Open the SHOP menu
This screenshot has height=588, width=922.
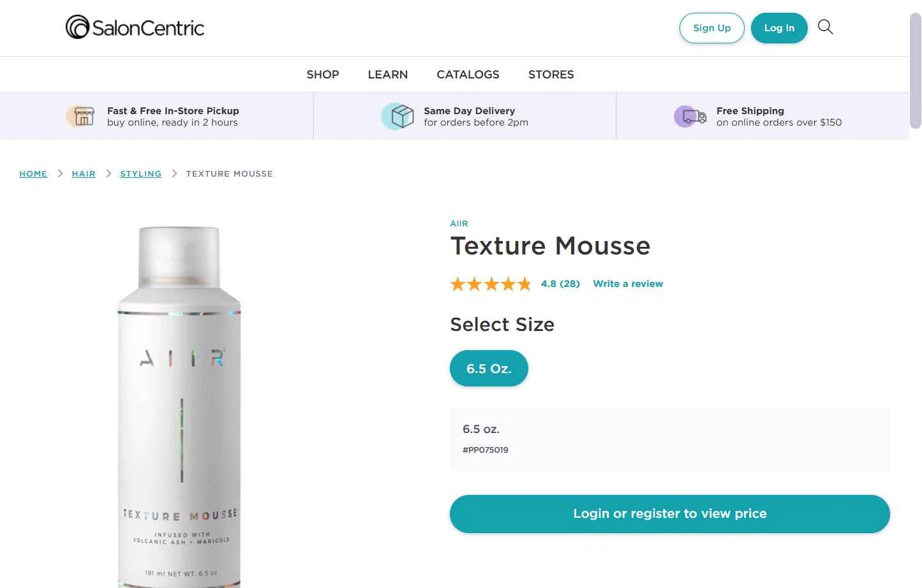pos(323,75)
